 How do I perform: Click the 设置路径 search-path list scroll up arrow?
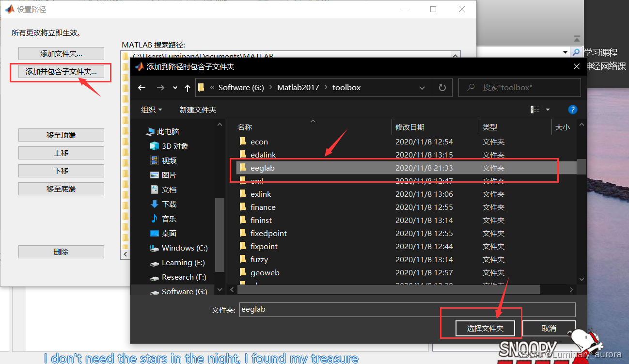pos(455,56)
